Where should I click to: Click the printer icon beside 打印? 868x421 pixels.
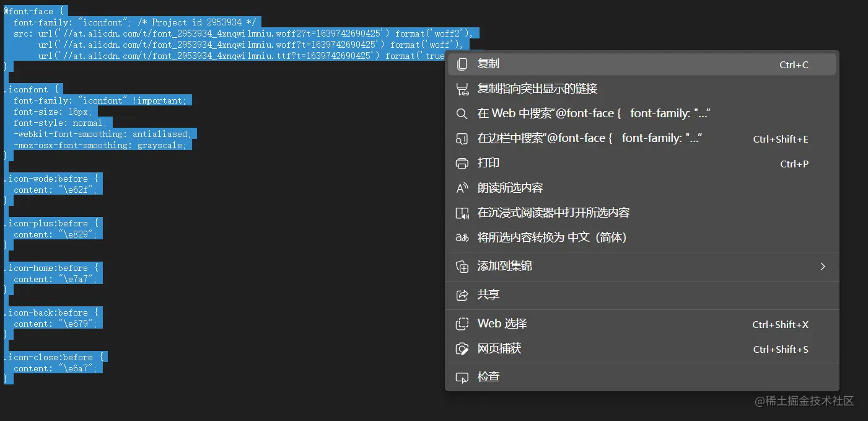(x=462, y=164)
